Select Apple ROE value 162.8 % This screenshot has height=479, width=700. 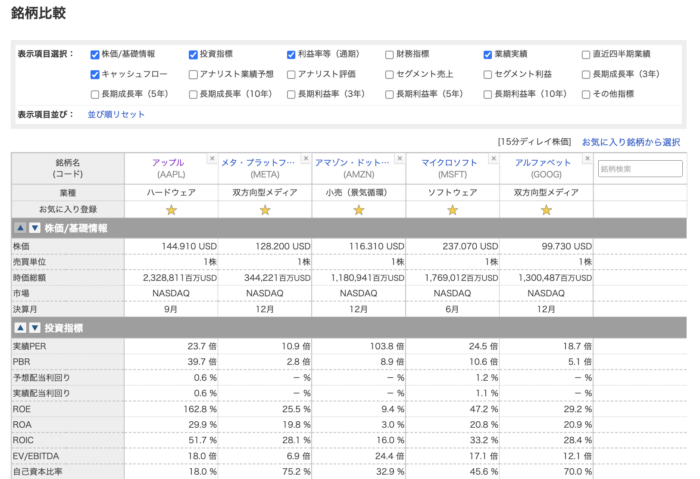[x=200, y=409]
